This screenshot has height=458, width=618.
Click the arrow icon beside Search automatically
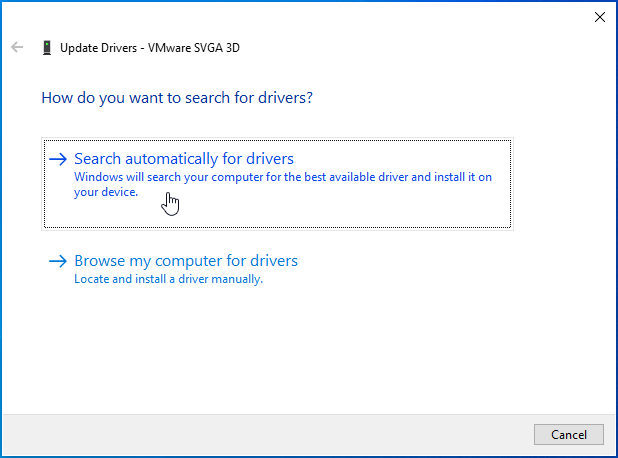[x=58, y=159]
